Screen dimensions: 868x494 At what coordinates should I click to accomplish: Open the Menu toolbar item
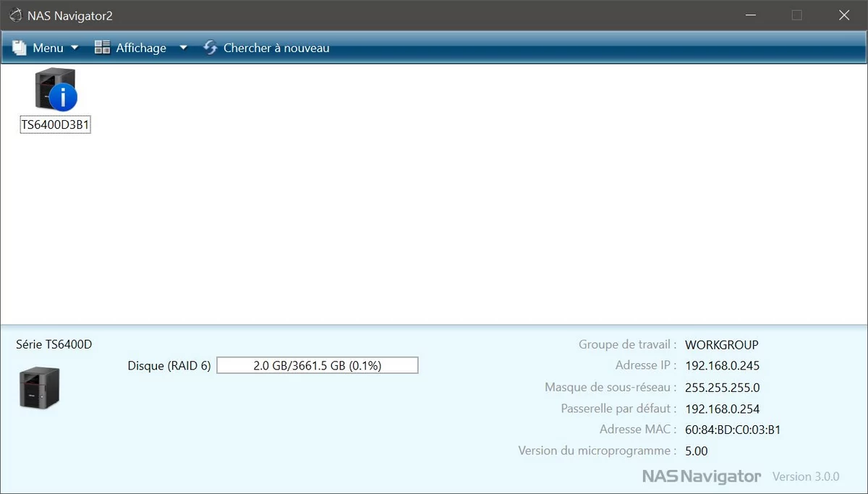45,48
